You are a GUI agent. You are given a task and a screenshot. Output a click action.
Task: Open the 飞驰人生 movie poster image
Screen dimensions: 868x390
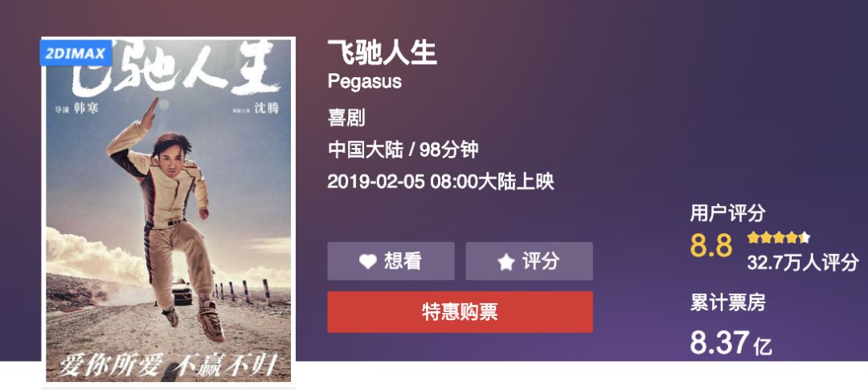coord(168,210)
